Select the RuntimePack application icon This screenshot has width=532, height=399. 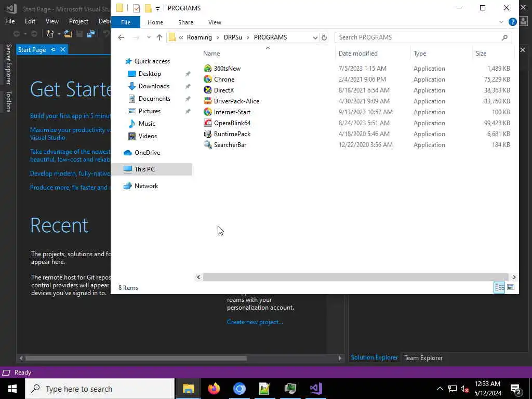pos(208,134)
